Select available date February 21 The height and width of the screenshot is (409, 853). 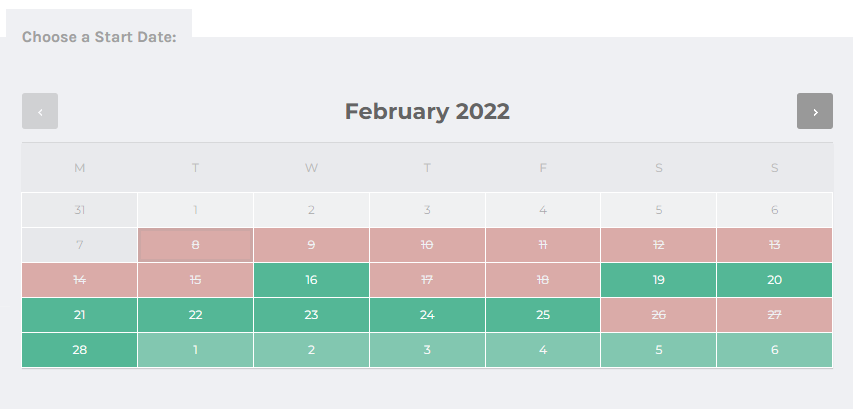coord(80,315)
